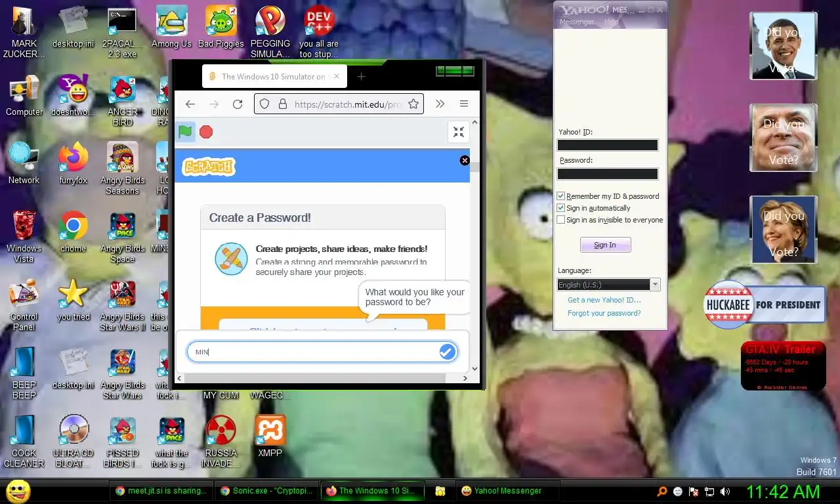This screenshot has height=504, width=840.
Task: Open the Among Us desktop shortcut
Action: coord(171,28)
